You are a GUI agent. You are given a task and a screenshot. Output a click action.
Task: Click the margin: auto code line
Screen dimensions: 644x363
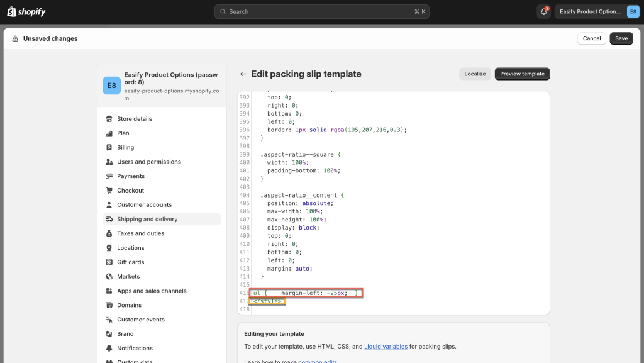click(x=289, y=269)
